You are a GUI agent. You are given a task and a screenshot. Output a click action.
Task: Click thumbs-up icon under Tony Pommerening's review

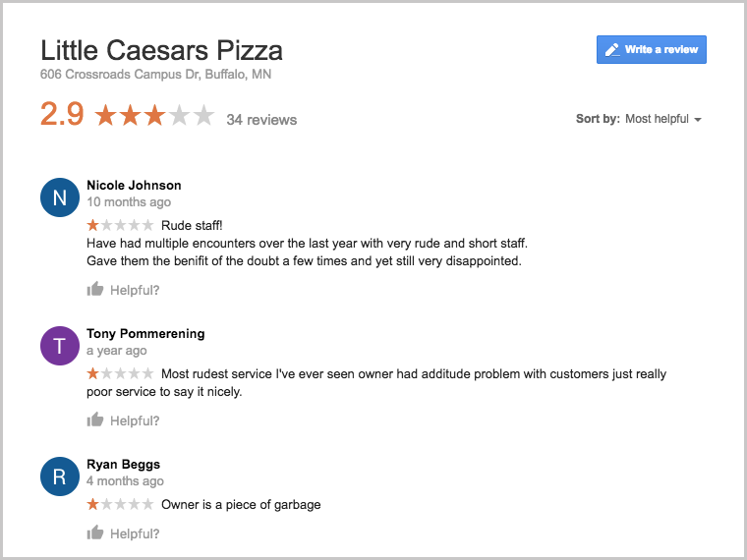pyautogui.click(x=95, y=420)
